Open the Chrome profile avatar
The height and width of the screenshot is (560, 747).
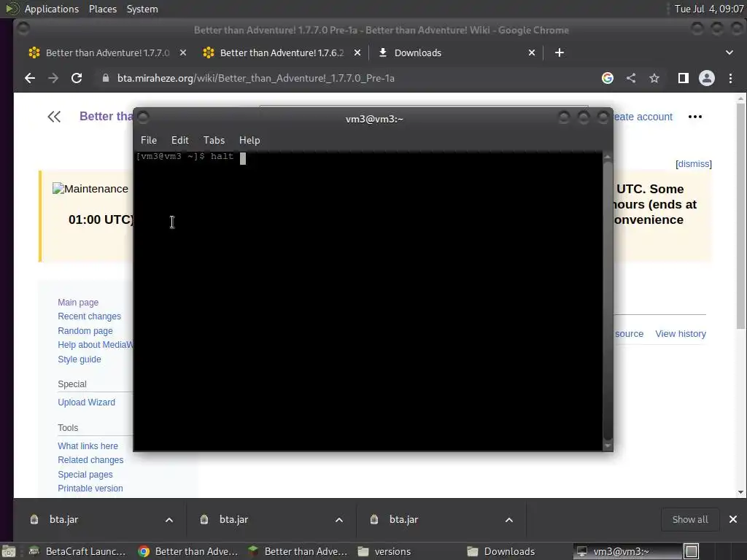pos(706,78)
